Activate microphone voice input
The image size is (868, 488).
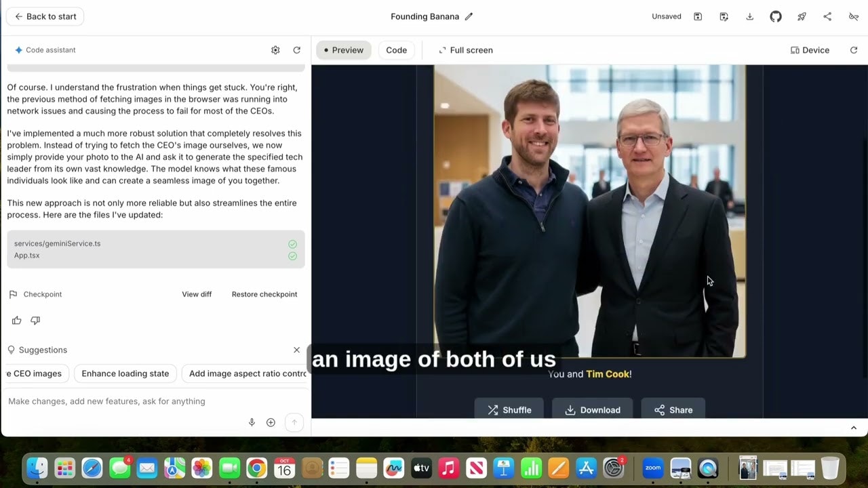pyautogui.click(x=252, y=422)
